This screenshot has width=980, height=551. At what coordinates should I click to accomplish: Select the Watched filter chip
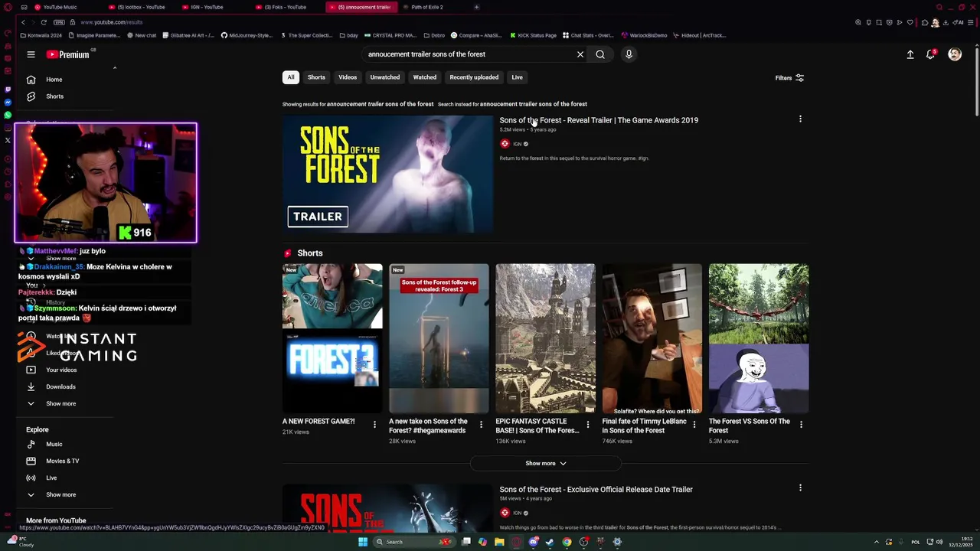point(425,77)
